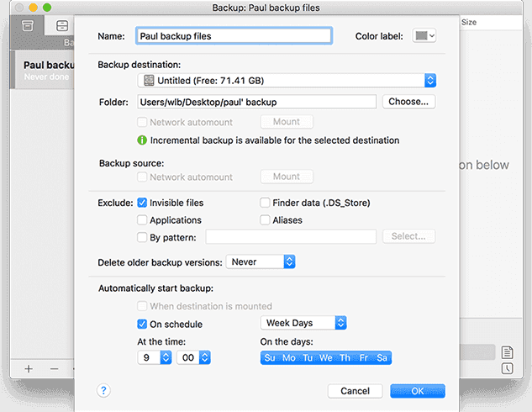Click the Choose... folder button
Image resolution: width=532 pixels, height=412 pixels.
point(408,102)
